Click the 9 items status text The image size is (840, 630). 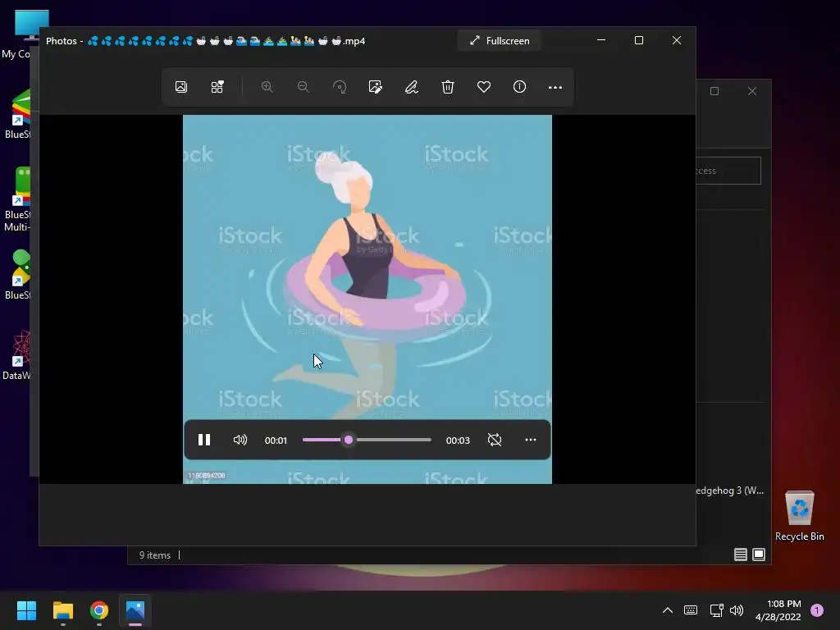point(155,555)
